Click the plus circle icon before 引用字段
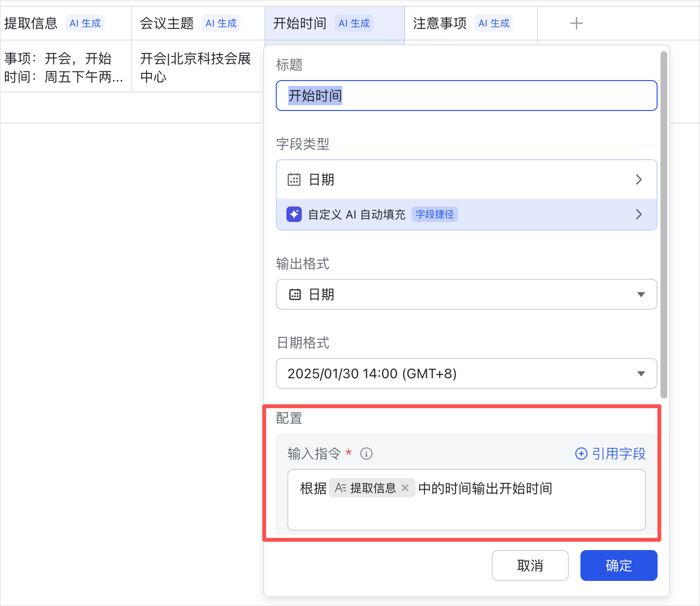The image size is (700, 606). 581,454
